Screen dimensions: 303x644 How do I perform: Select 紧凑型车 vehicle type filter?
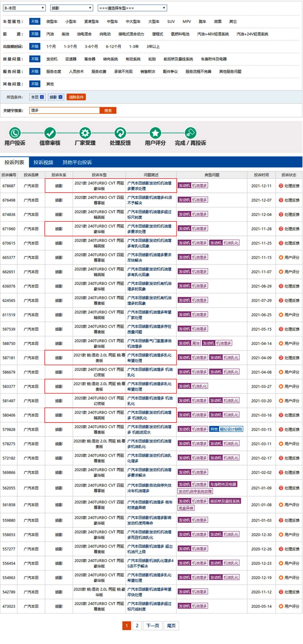click(91, 21)
